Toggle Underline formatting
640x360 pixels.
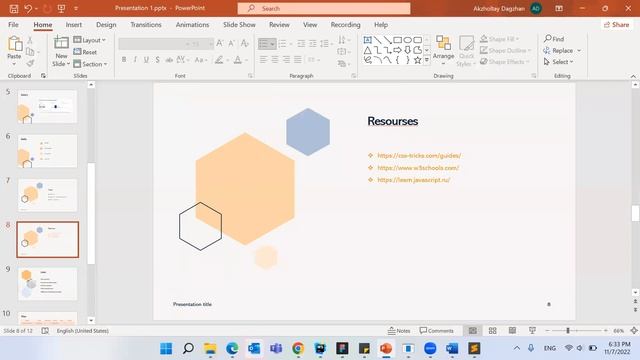point(146,60)
